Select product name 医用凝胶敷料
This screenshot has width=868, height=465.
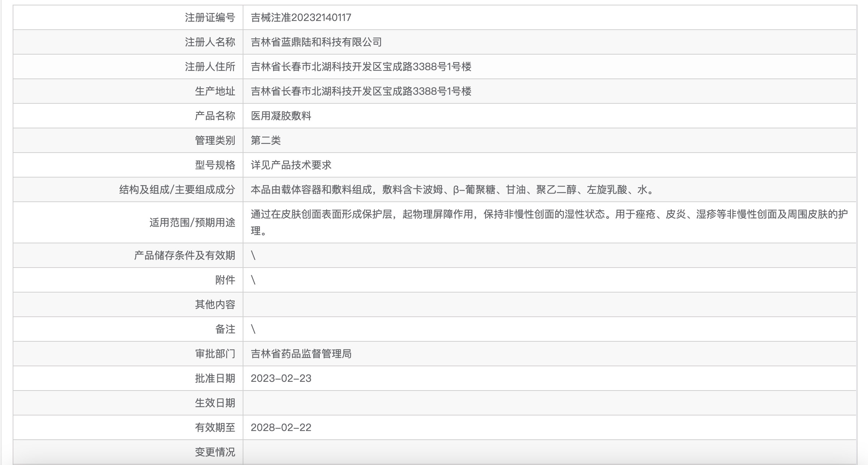click(x=281, y=116)
